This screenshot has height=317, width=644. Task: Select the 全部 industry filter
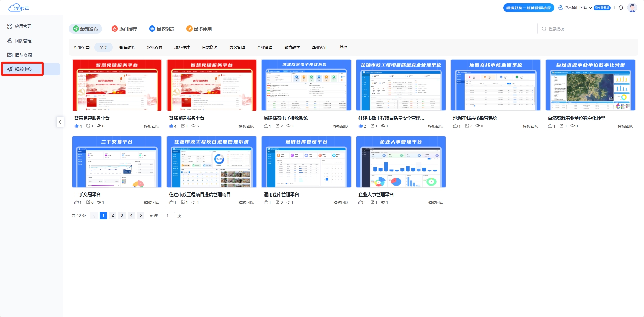pos(104,47)
